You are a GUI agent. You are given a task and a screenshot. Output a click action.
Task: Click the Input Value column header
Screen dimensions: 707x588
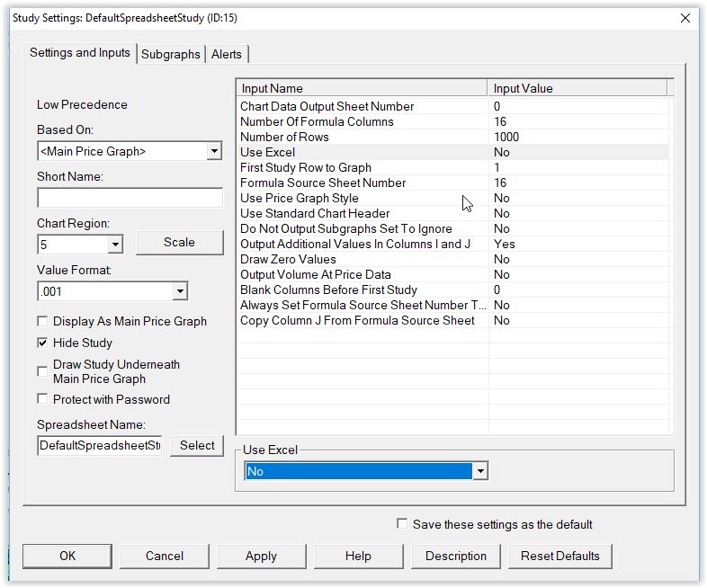577,88
